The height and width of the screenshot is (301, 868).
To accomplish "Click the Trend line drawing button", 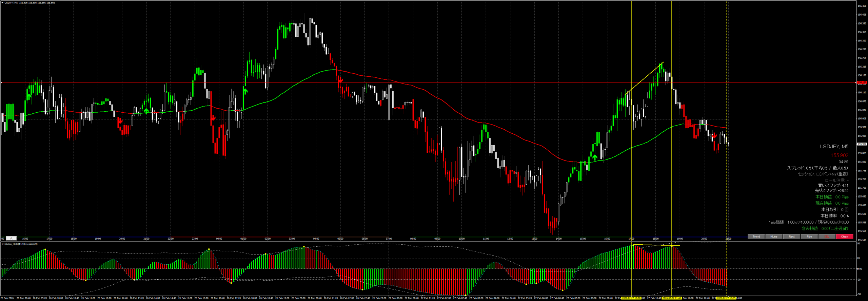I will 756,237.
